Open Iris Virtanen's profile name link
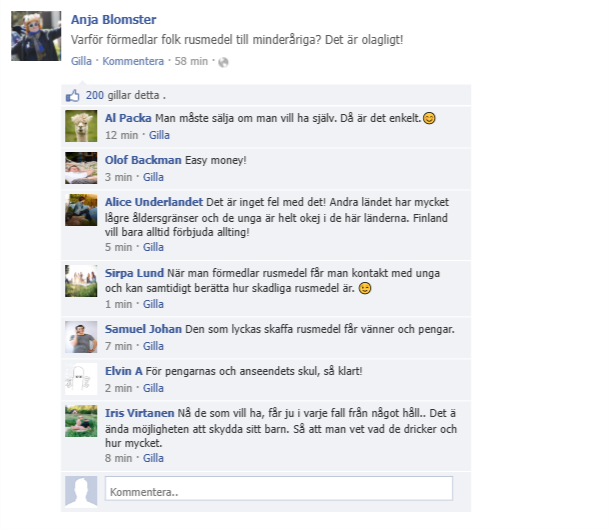609x529 pixels. 139,413
